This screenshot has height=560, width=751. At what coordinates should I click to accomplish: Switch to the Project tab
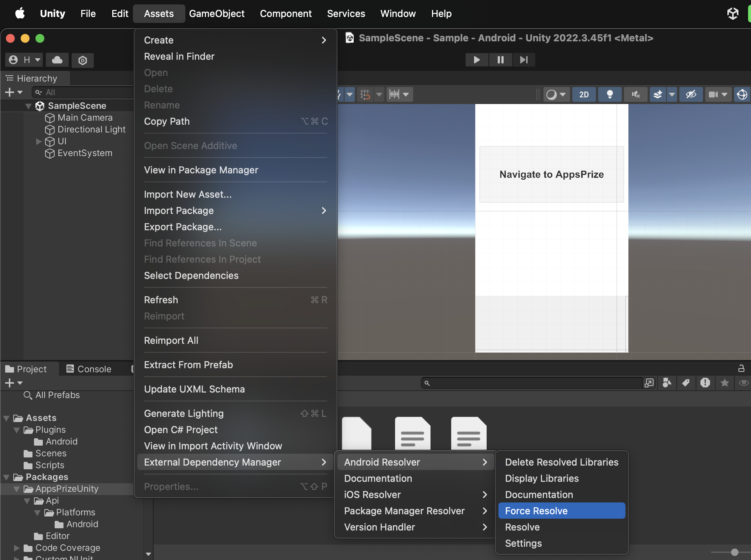(x=26, y=369)
